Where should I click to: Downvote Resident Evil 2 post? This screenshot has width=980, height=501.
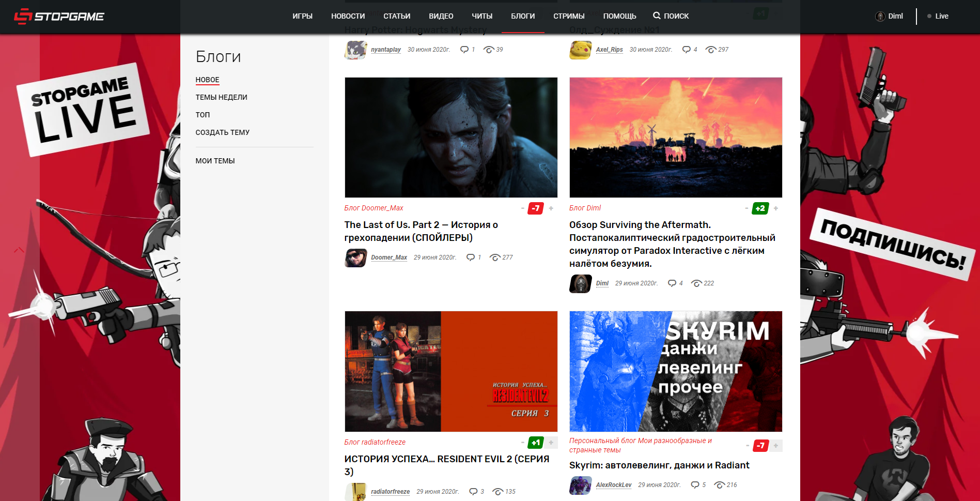click(x=523, y=443)
